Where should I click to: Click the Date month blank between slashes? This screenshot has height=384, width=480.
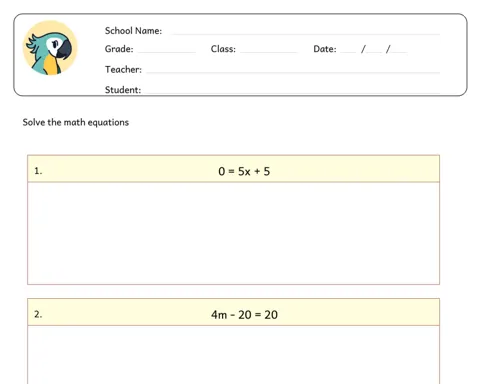(374, 50)
